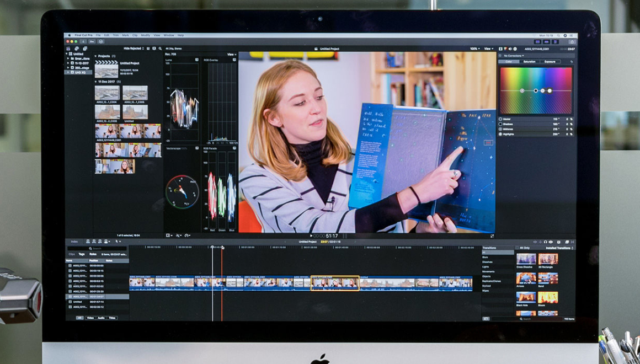Toggle the correction enable checkbox beside No Corrections
Viewport: 640px width, 364px height.
point(500,56)
